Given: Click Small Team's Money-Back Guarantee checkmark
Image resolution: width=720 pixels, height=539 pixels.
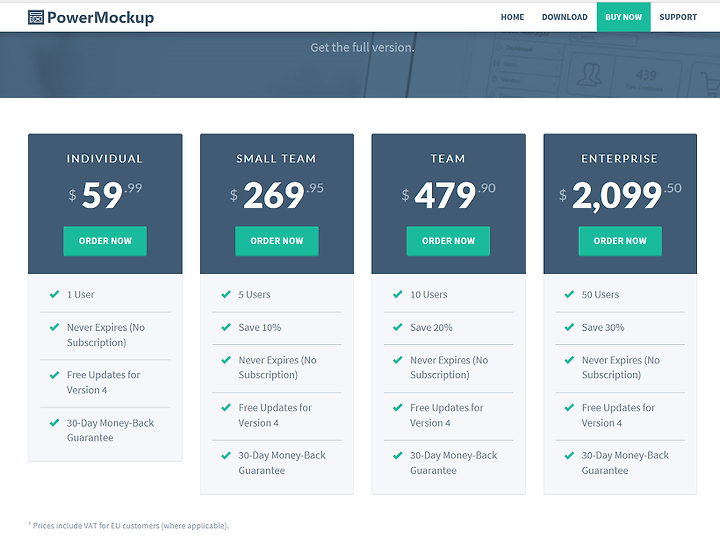Looking at the screenshot, I should point(226,455).
